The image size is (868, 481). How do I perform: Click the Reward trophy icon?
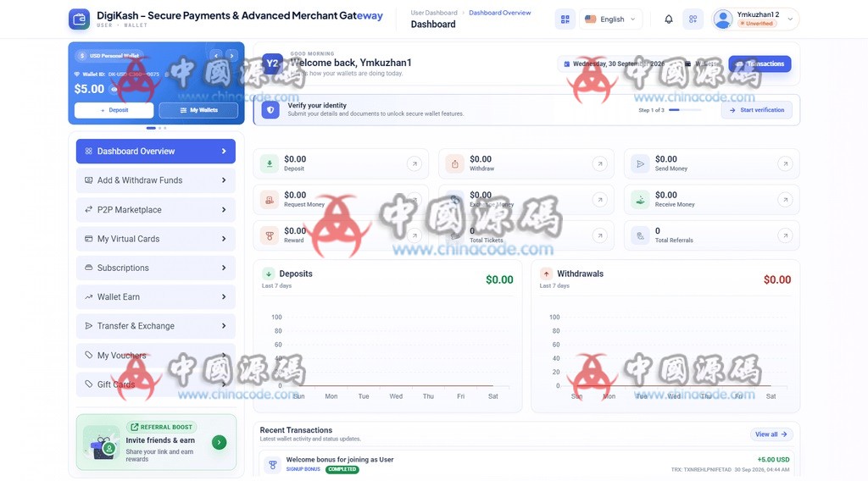pyautogui.click(x=270, y=235)
